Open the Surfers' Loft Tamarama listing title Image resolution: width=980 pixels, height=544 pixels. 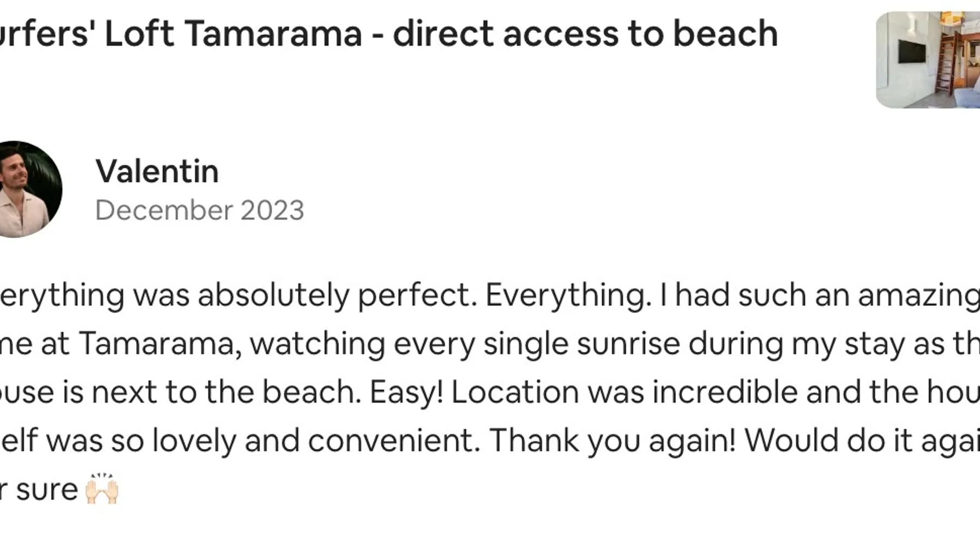381,34
